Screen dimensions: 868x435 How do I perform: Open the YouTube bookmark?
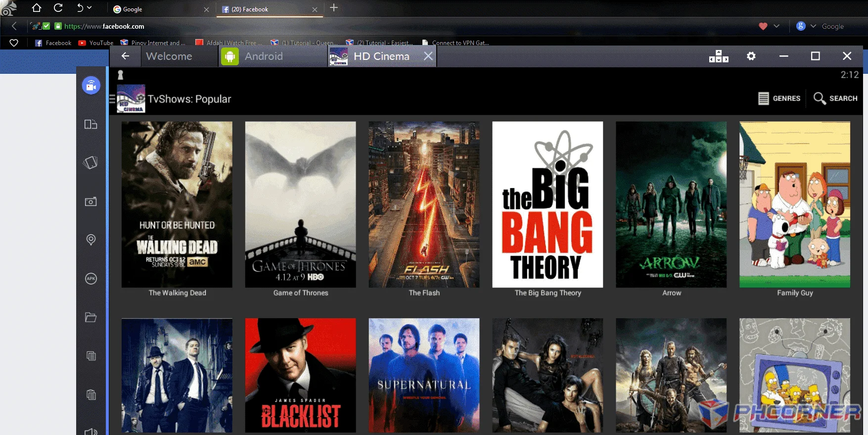point(96,43)
